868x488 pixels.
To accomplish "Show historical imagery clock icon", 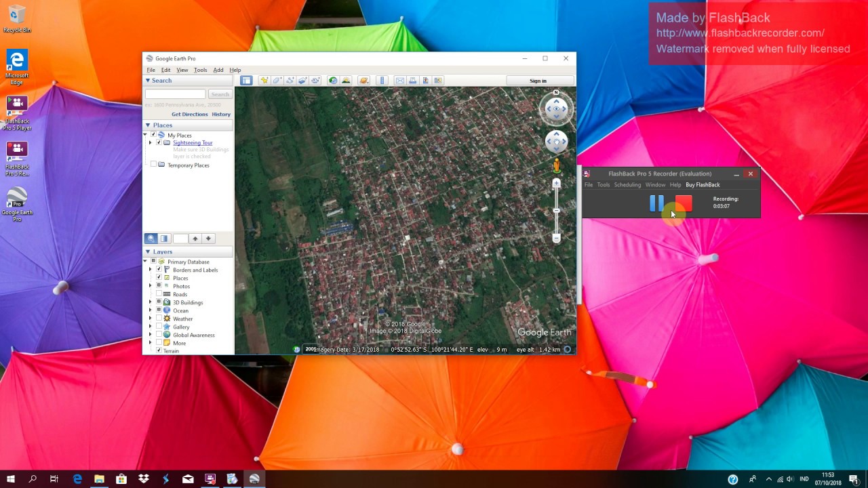I will [333, 81].
